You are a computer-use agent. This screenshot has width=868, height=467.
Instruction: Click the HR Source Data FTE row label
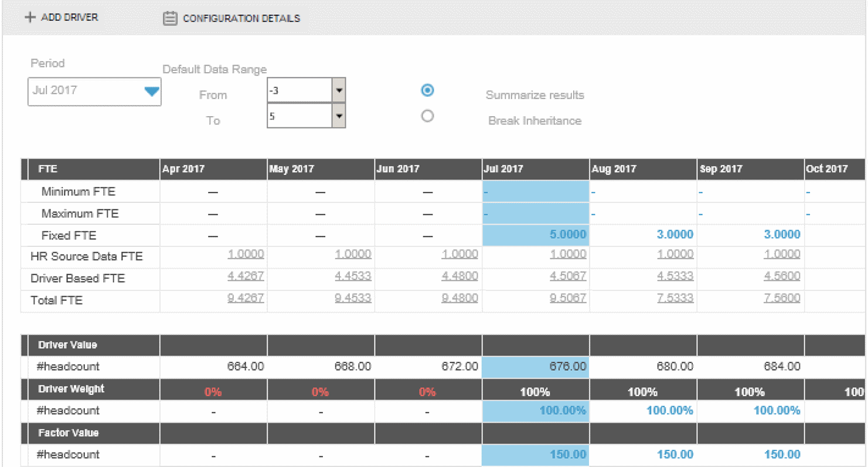87,256
